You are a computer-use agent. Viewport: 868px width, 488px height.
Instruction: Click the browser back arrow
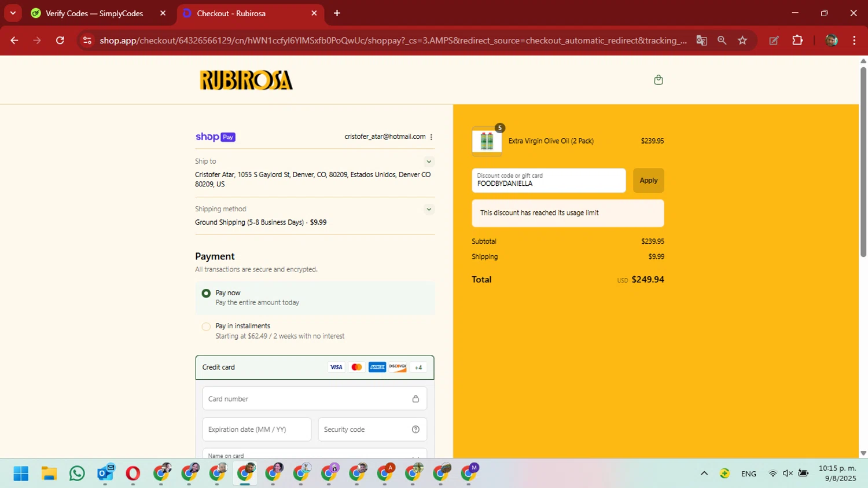click(x=14, y=41)
